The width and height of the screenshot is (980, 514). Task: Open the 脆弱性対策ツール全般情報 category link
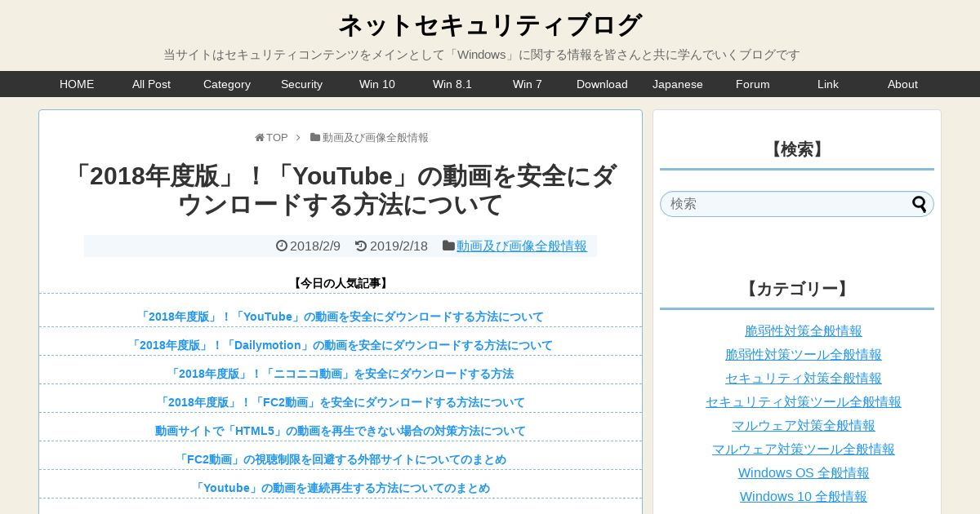tap(804, 355)
